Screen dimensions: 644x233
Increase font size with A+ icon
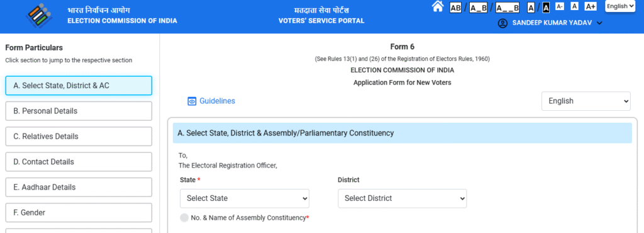[591, 6]
